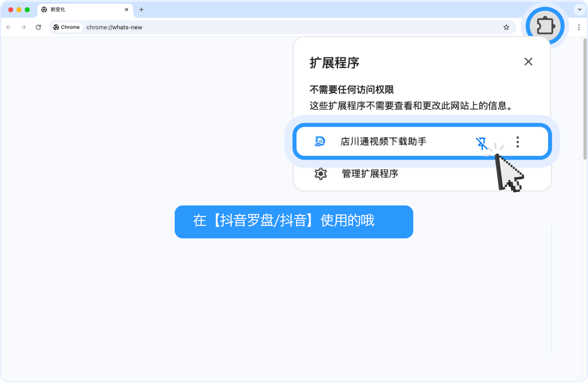Click the 不需要任何访问权限 section title
588x382 pixels.
tap(352, 89)
